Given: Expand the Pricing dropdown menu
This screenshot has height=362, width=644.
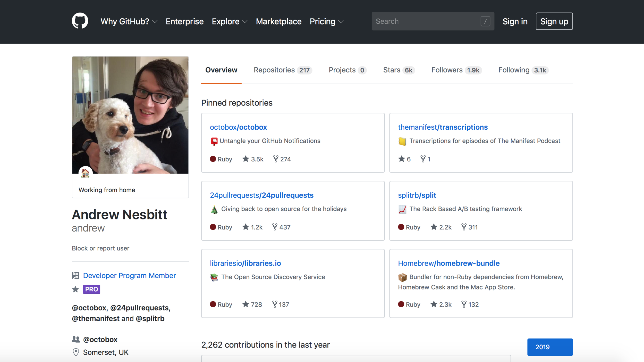Looking at the screenshot, I should 326,21.
